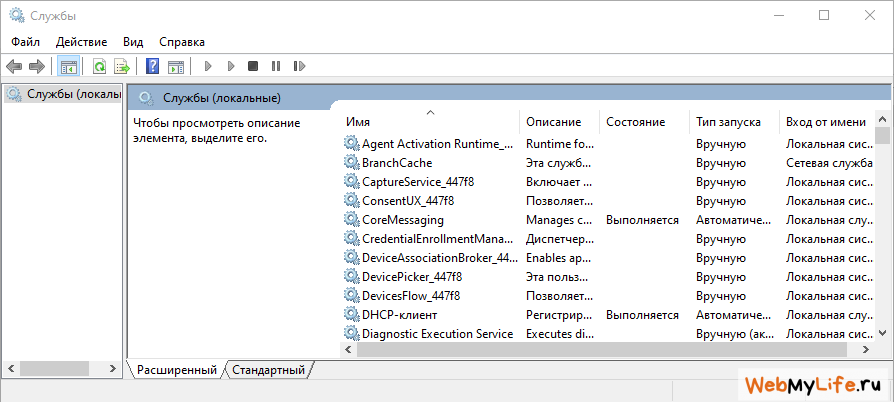This screenshot has height=402, width=894.
Task: Toggle the console tree pane button
Action: 69,66
